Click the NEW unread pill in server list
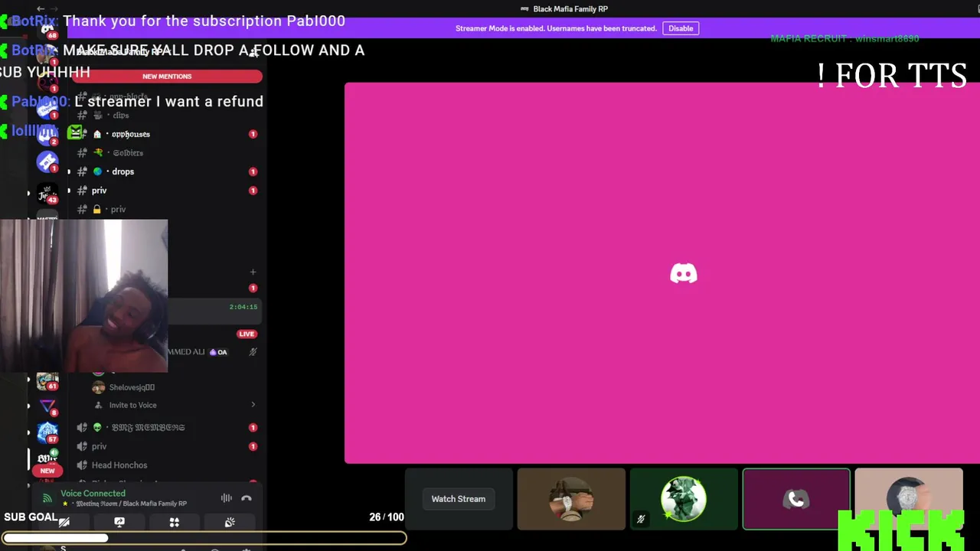This screenshot has height=551, width=980. (x=47, y=471)
